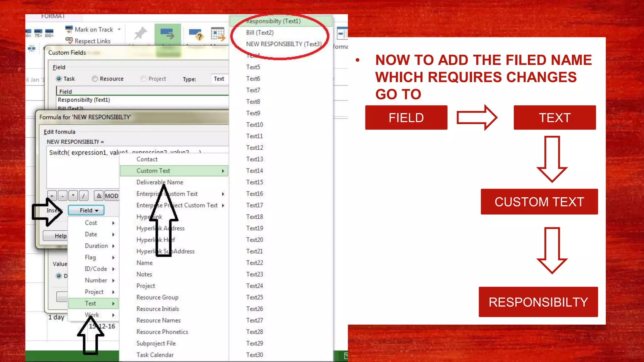Click the 100% complete icon
This screenshot has width=644, height=362.
[x=49, y=33]
